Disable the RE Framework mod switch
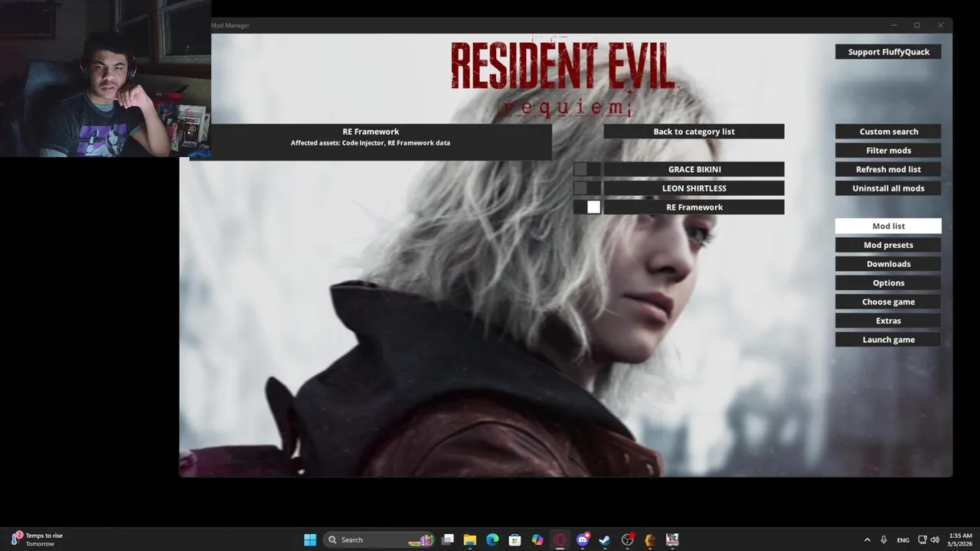 (587, 207)
